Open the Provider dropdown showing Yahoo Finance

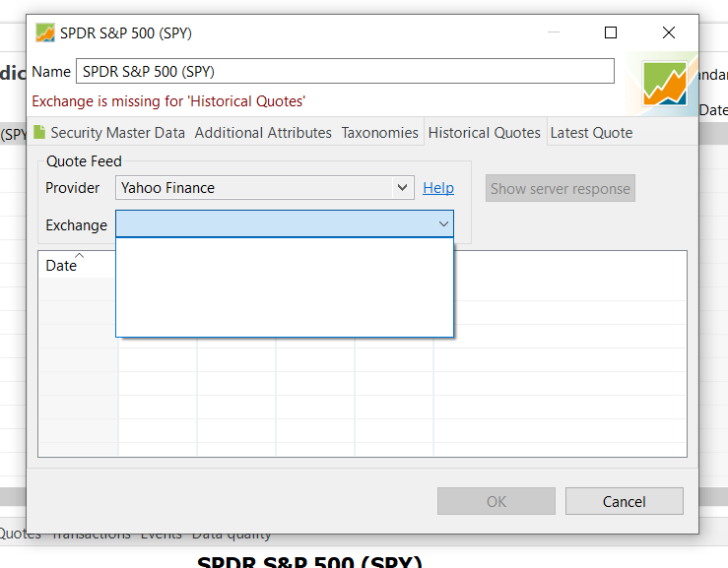[265, 187]
